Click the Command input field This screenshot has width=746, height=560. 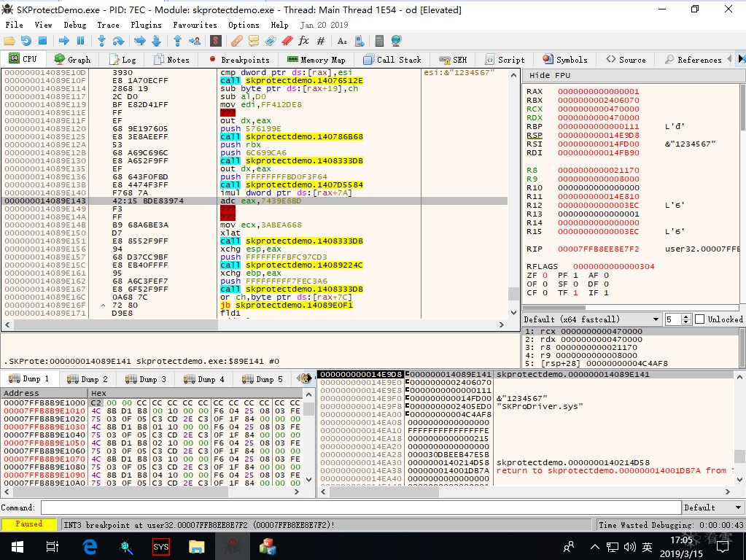tap(361, 507)
